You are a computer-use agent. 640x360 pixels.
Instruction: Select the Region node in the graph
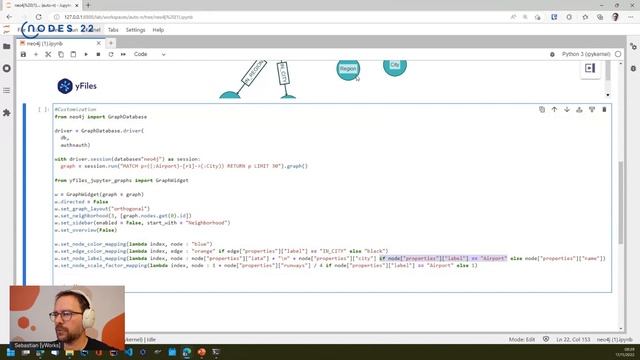click(348, 69)
